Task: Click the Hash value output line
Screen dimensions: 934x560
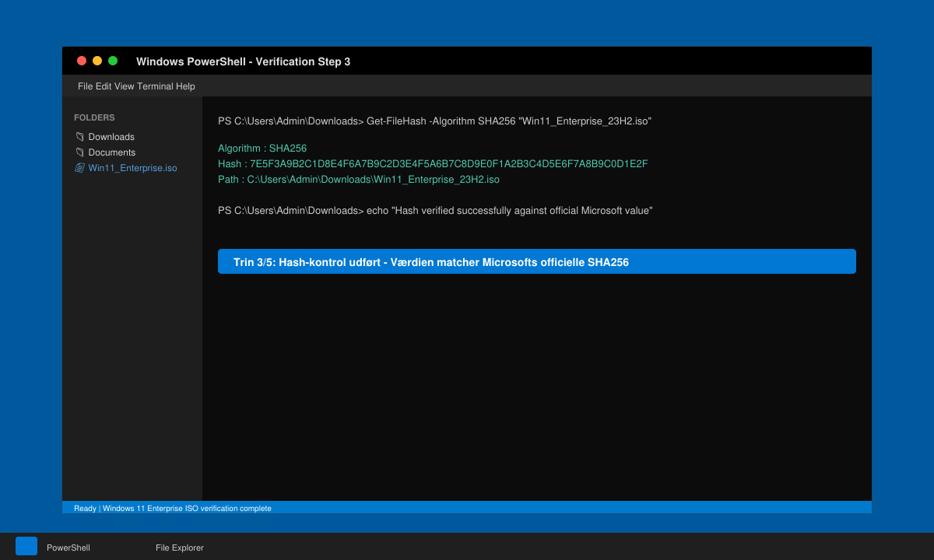Action: pyautogui.click(x=433, y=164)
